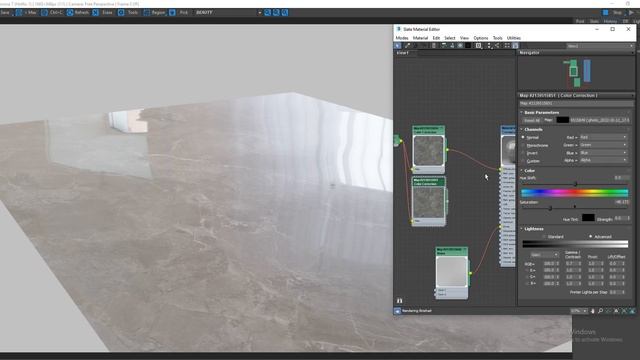Click the Ctrl+C copy icon in render window

click(x=44, y=13)
